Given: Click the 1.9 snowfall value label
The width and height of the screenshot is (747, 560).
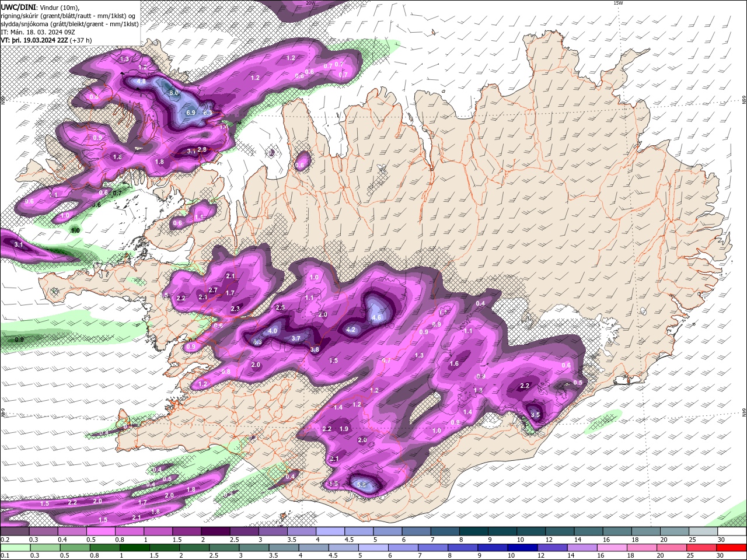Looking at the screenshot, I should pos(344,429).
